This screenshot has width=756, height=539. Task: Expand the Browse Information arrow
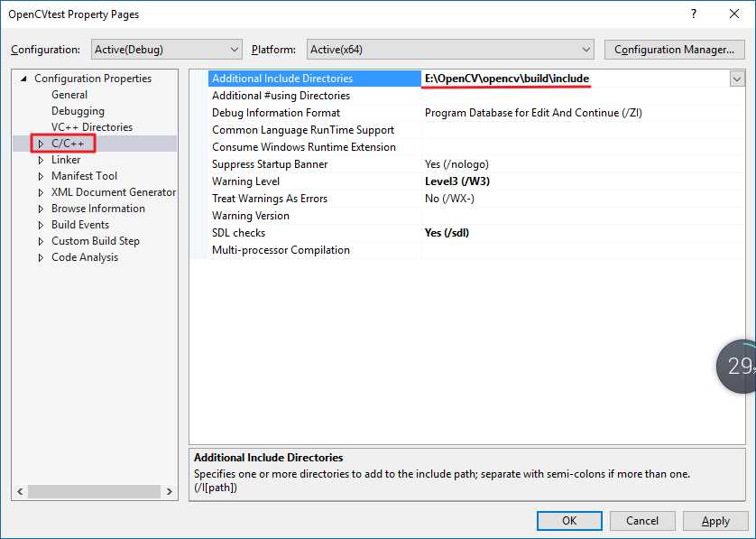[41, 209]
